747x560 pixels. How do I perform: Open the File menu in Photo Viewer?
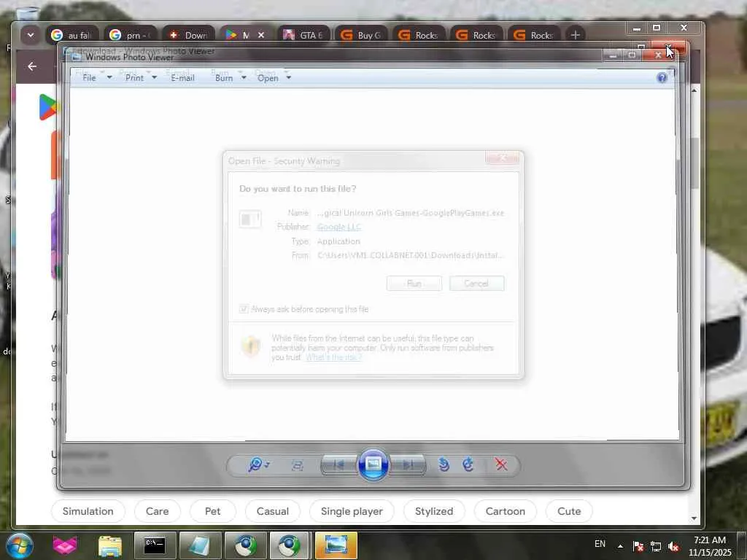[x=89, y=77]
